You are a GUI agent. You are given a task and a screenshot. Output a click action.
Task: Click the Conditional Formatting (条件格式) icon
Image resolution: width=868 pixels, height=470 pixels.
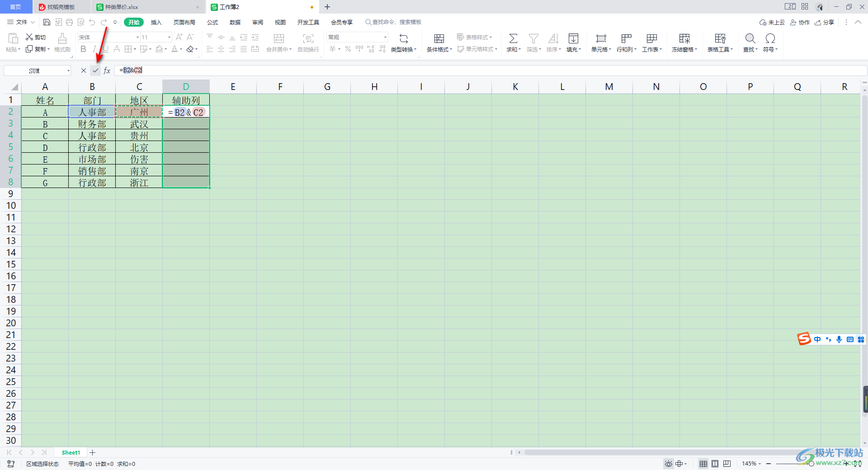(439, 39)
